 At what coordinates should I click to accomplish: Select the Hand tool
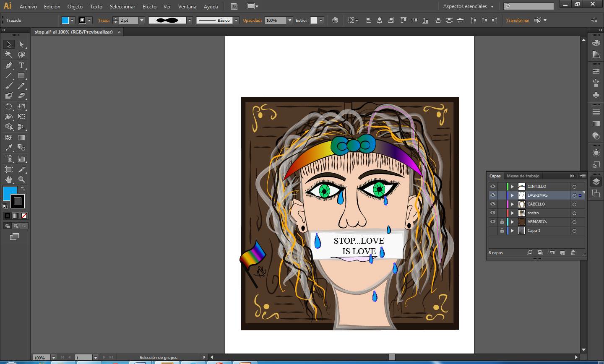point(9,179)
